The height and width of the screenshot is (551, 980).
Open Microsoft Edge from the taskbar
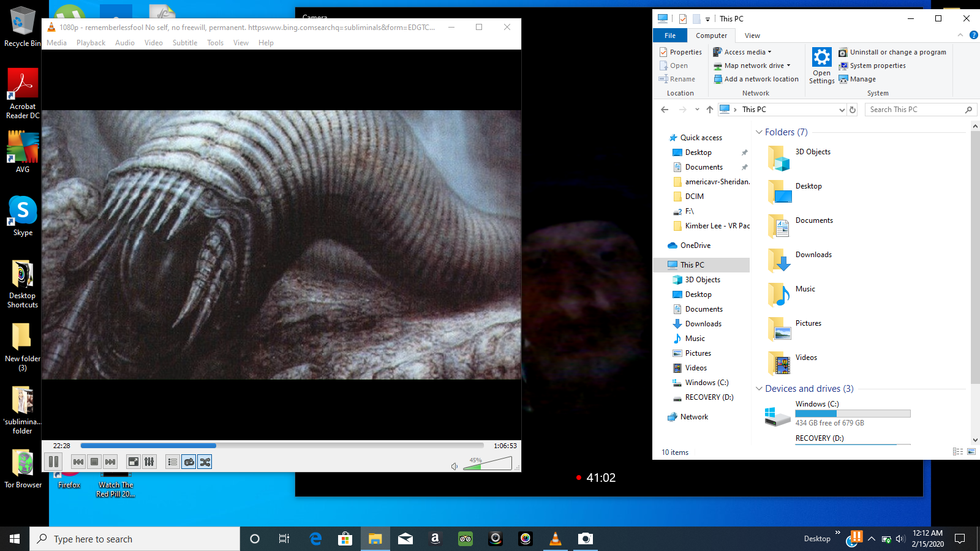click(x=315, y=539)
